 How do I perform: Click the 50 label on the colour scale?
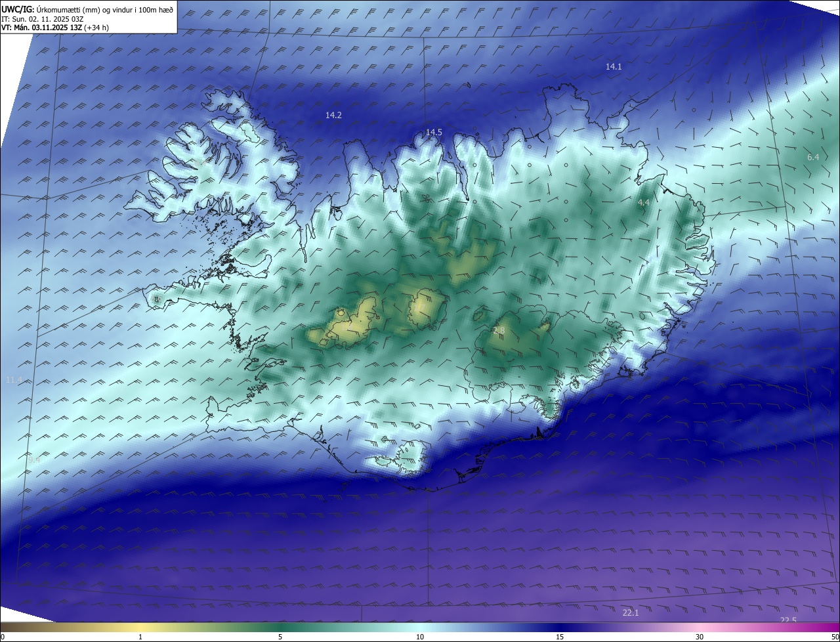click(835, 637)
